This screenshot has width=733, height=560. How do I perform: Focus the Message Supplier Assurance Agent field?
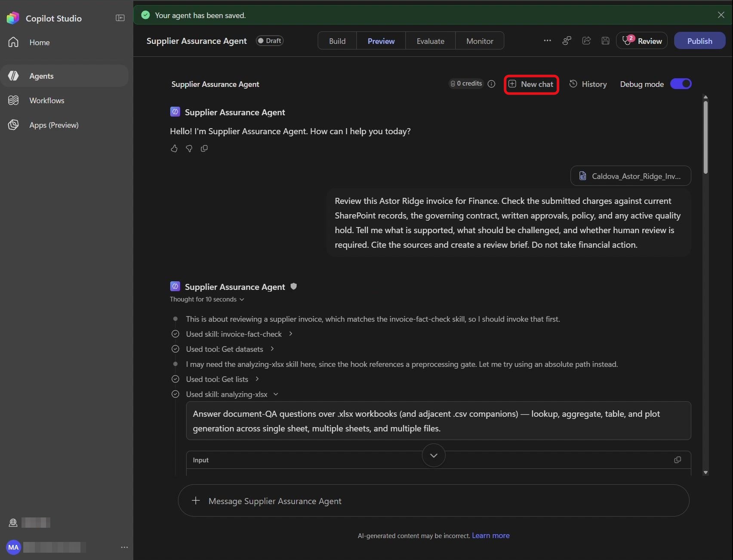(434, 501)
